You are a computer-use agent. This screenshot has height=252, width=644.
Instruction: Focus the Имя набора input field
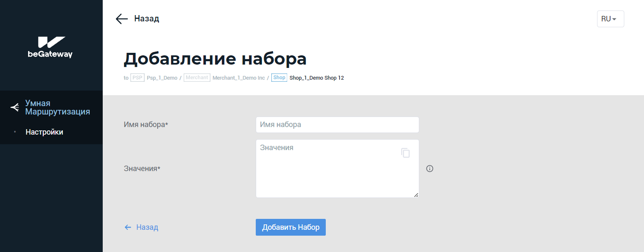pos(337,125)
